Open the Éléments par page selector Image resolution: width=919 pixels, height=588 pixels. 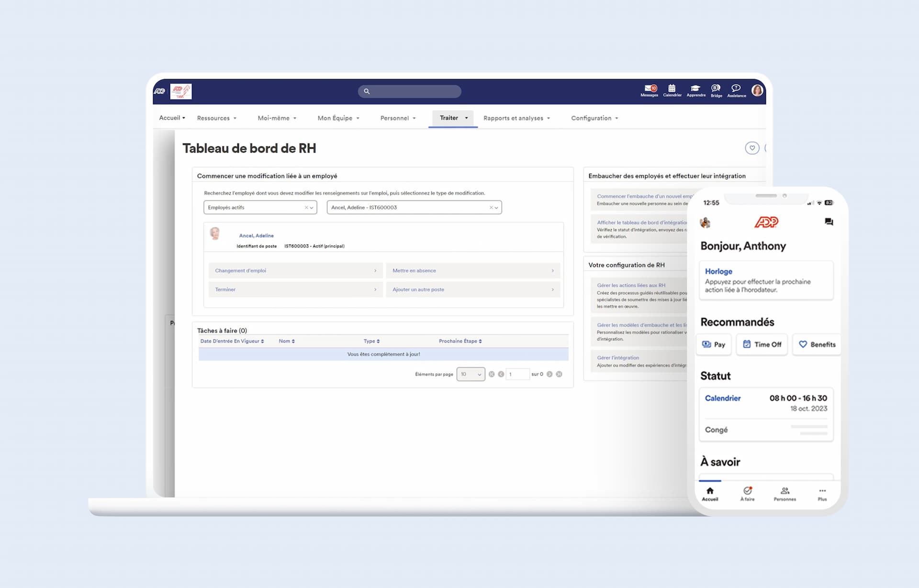point(470,374)
